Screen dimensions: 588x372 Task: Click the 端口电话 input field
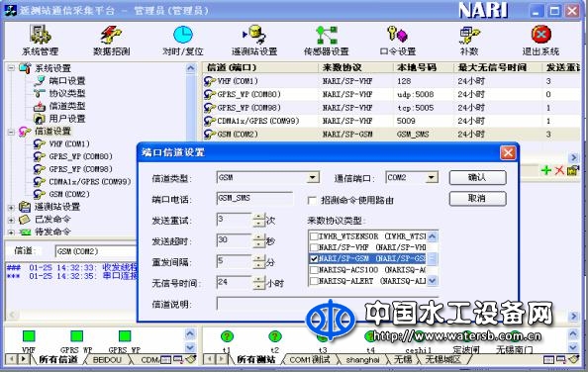click(254, 198)
